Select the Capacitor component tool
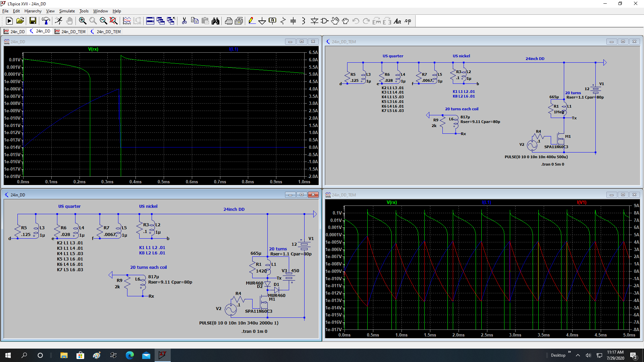 pos(293,21)
